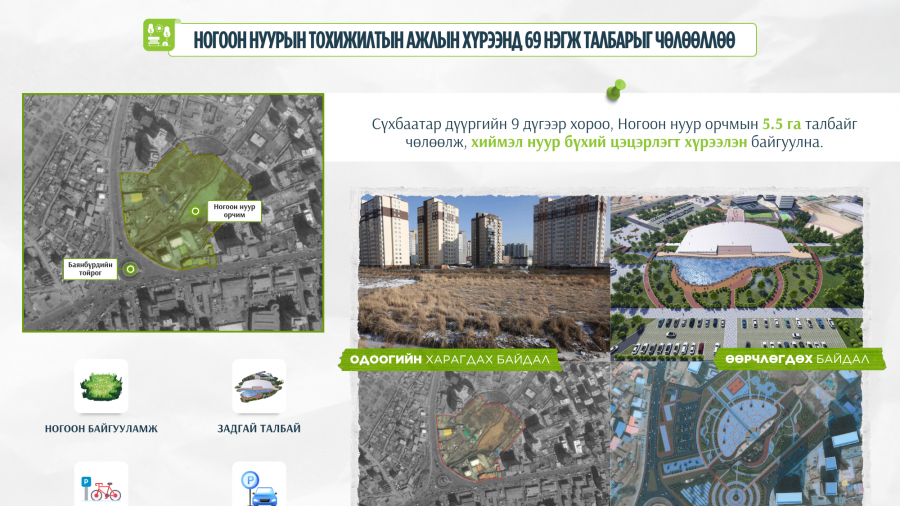Click the green pushpin above the description

pyautogui.click(x=614, y=91)
